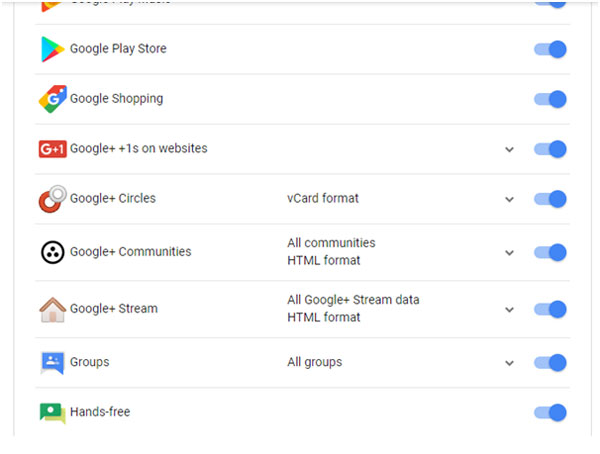Click the Google Play Store icon
The image size is (600, 454).
(x=52, y=49)
